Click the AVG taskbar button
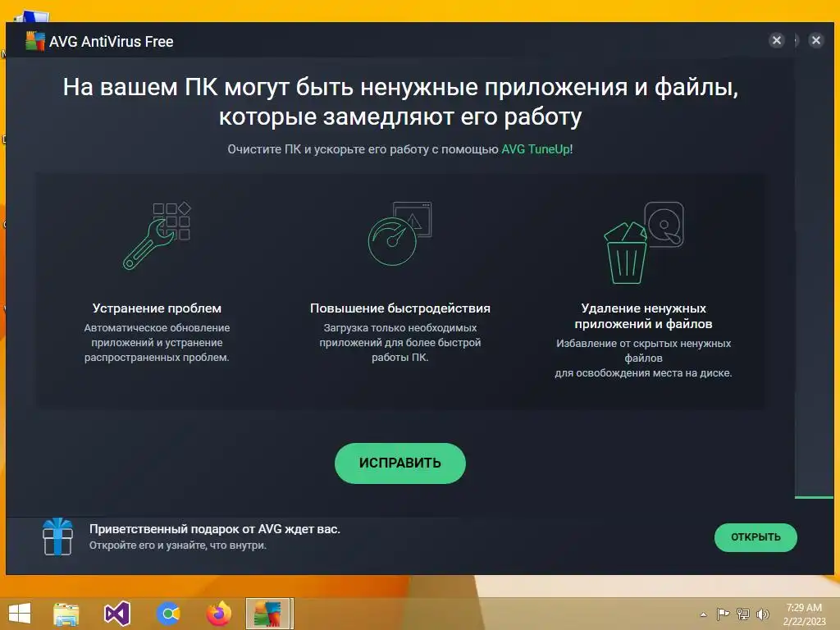The width and height of the screenshot is (840, 630). click(x=269, y=614)
